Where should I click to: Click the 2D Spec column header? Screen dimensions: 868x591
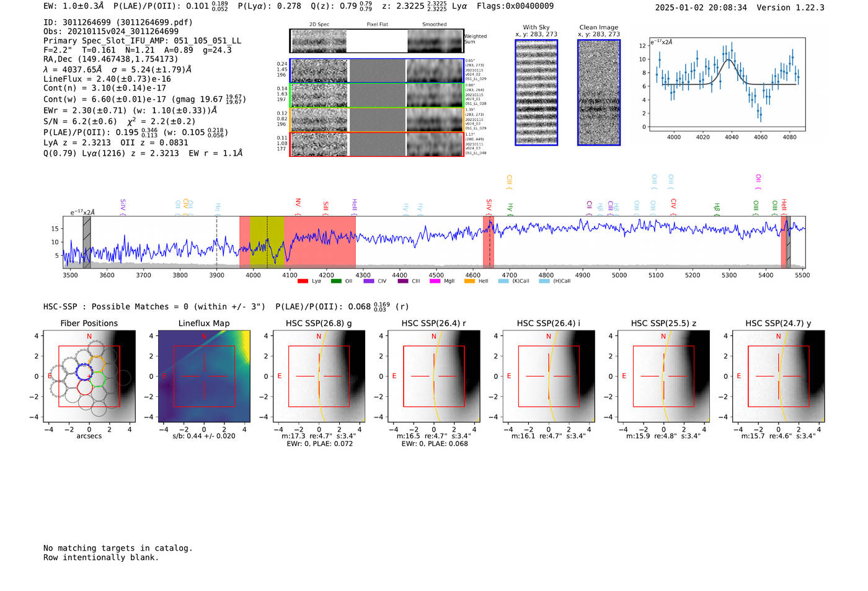click(x=319, y=25)
